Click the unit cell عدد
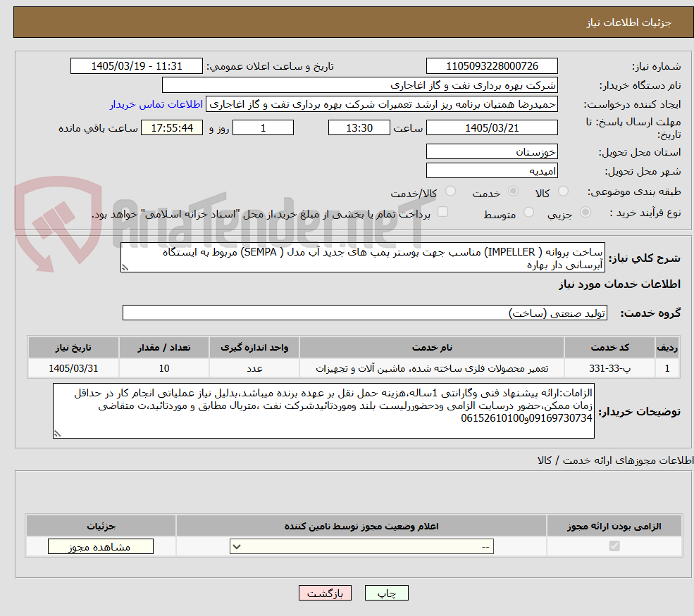 (x=254, y=368)
